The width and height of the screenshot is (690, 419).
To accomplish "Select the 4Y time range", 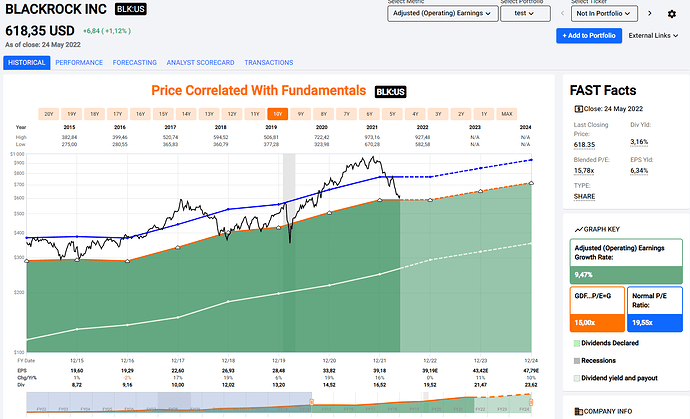I will [x=415, y=114].
